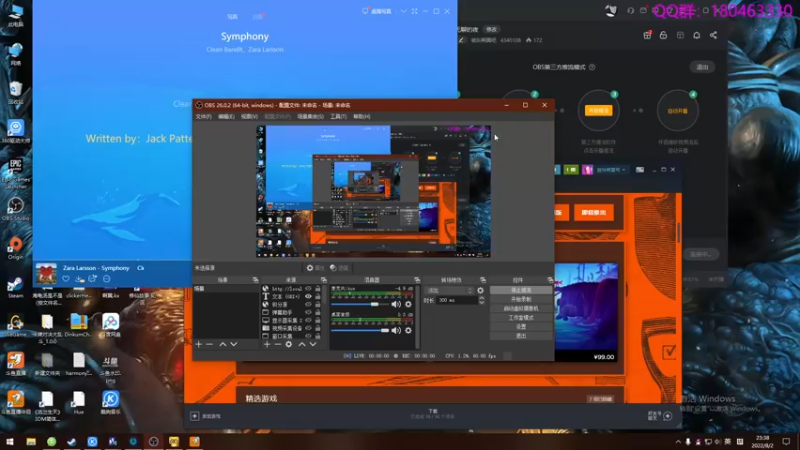Click orange start streaming button in step 3
800x450 pixels.
point(598,111)
